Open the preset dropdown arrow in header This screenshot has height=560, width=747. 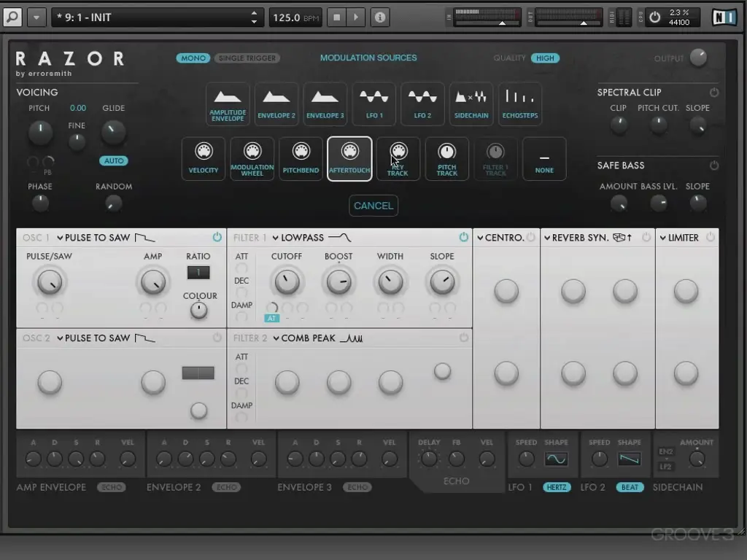(x=36, y=17)
